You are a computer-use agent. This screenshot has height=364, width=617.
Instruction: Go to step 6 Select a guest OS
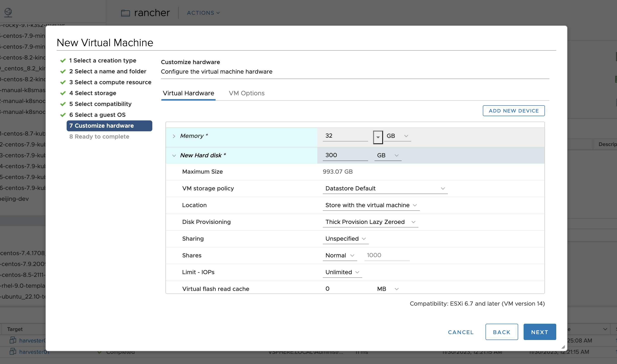[x=97, y=115]
